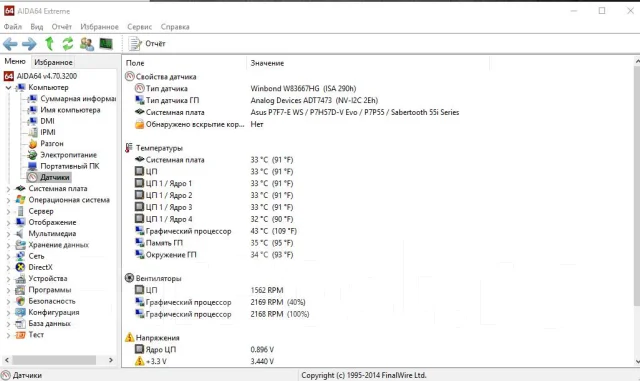Open the Файл menu

13,27
